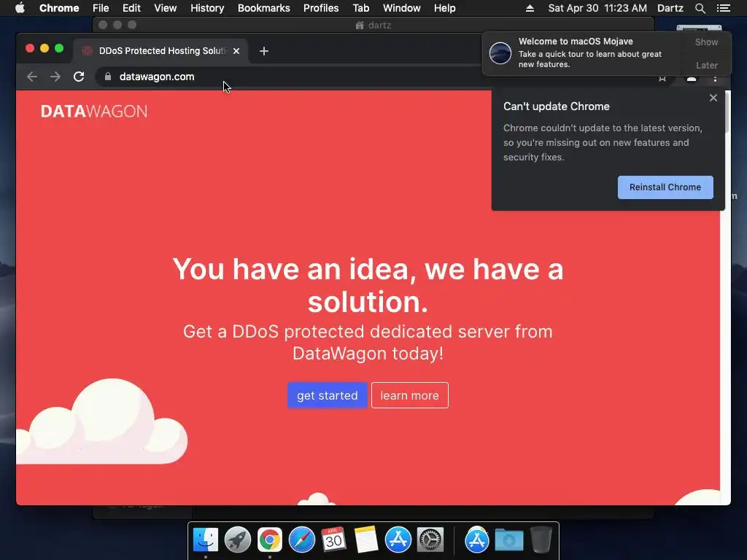Open Launchpad rocket from the Dock
Viewport: 747px width, 560px height.
[238, 540]
